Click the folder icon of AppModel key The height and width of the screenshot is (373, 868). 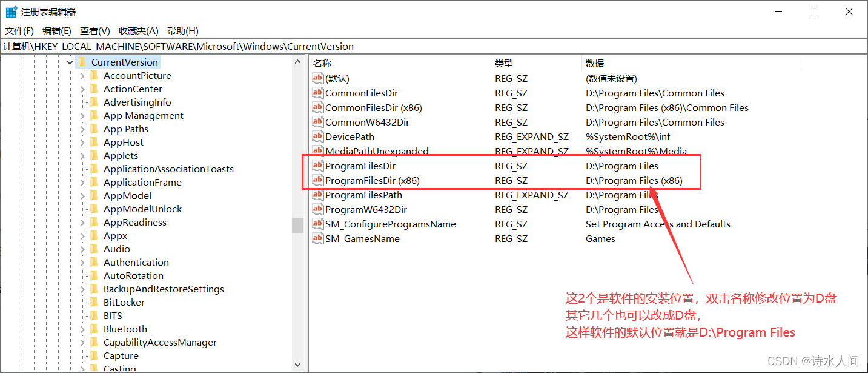pyautogui.click(x=94, y=195)
